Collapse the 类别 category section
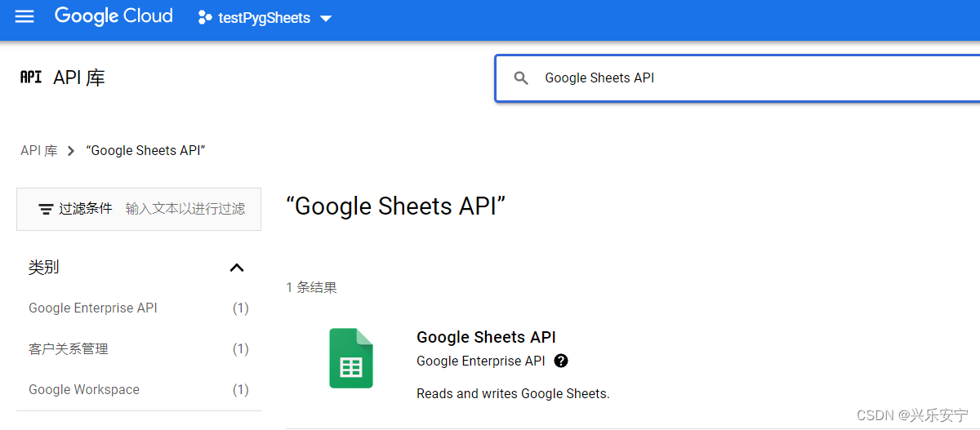 tap(237, 268)
